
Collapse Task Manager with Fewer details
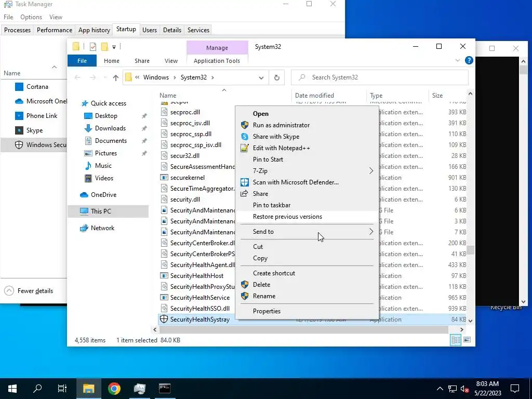pyautogui.click(x=29, y=291)
